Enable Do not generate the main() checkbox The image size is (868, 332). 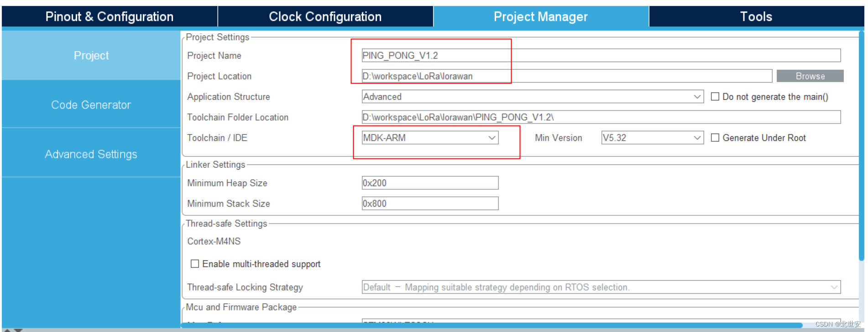coord(715,96)
